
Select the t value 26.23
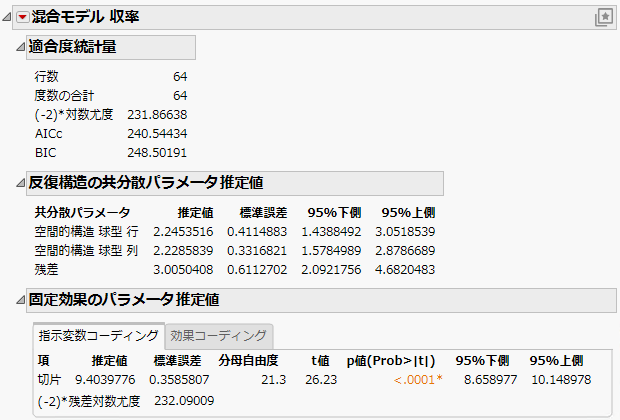[321, 379]
